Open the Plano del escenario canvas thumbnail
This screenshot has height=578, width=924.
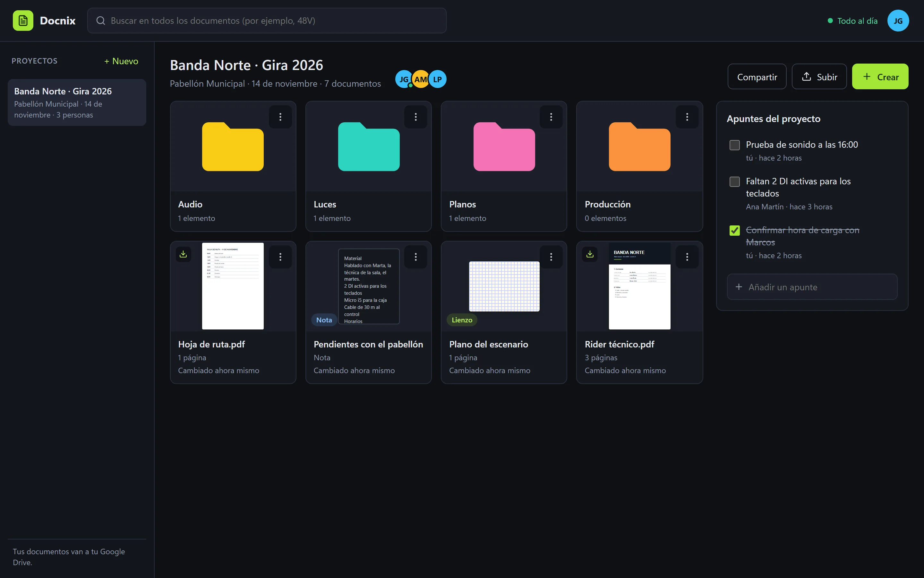[x=504, y=286]
